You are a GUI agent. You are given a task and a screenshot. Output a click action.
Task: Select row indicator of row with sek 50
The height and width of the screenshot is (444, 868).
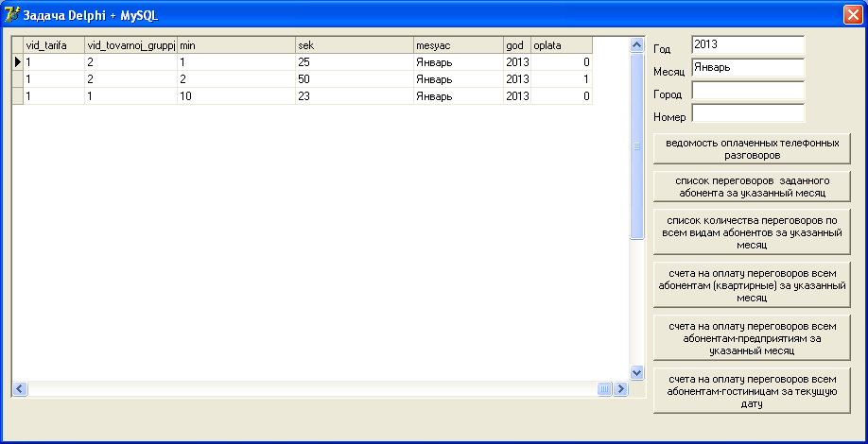pyautogui.click(x=18, y=79)
